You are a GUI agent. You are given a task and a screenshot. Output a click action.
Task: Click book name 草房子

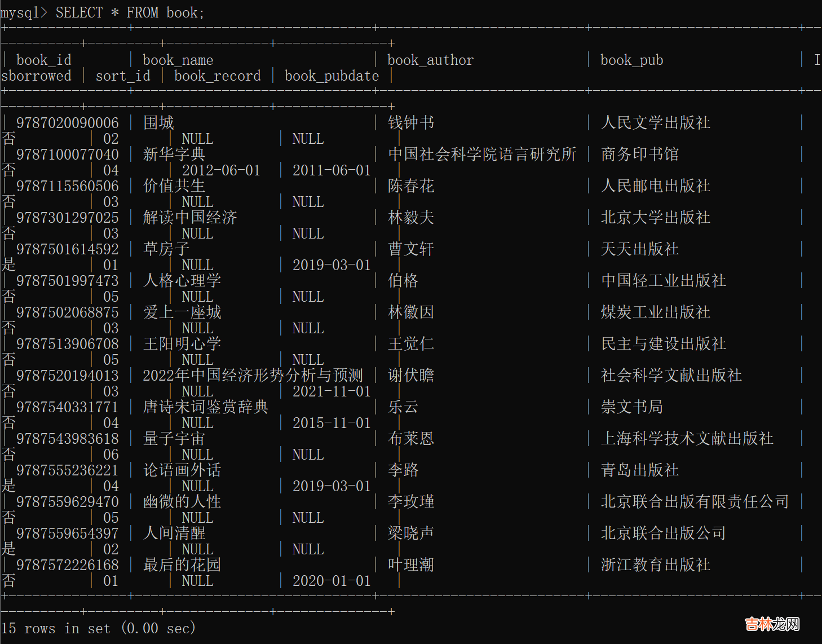(166, 249)
